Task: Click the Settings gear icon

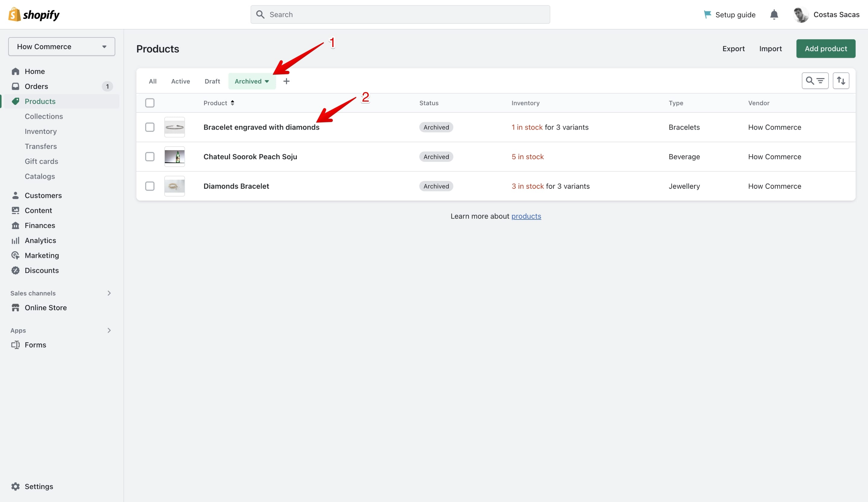Action: (x=15, y=487)
